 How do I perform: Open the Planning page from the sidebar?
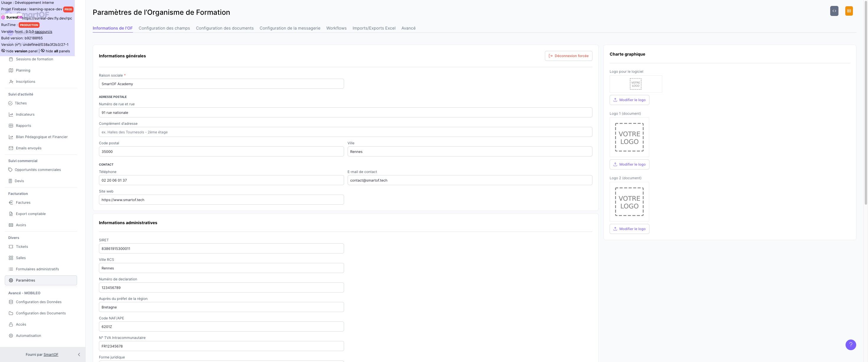click(23, 70)
